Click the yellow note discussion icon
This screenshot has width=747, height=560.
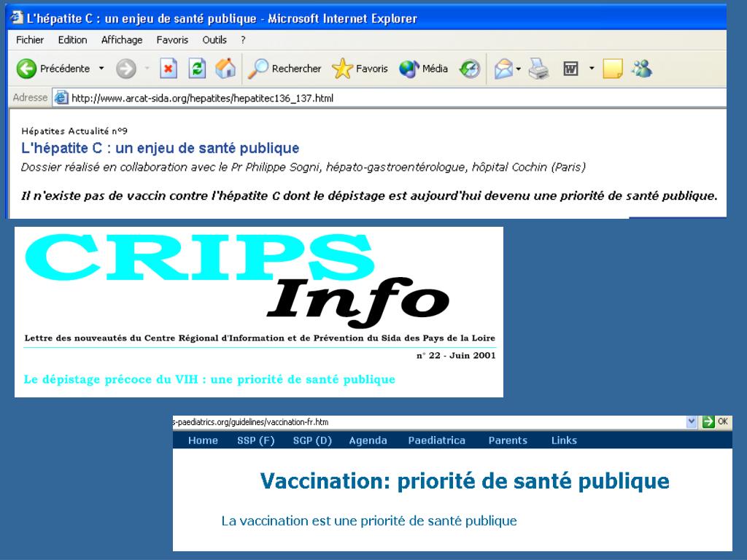(x=613, y=69)
